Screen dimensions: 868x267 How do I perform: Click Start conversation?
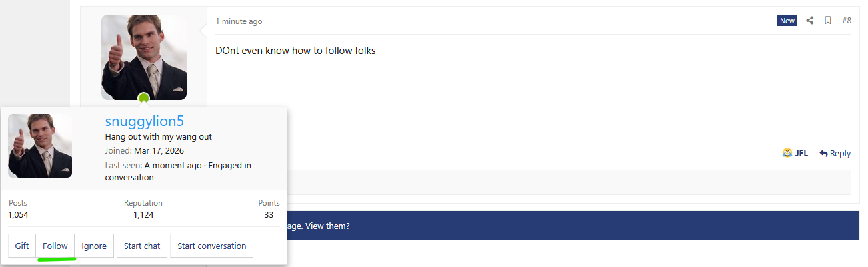click(x=211, y=246)
